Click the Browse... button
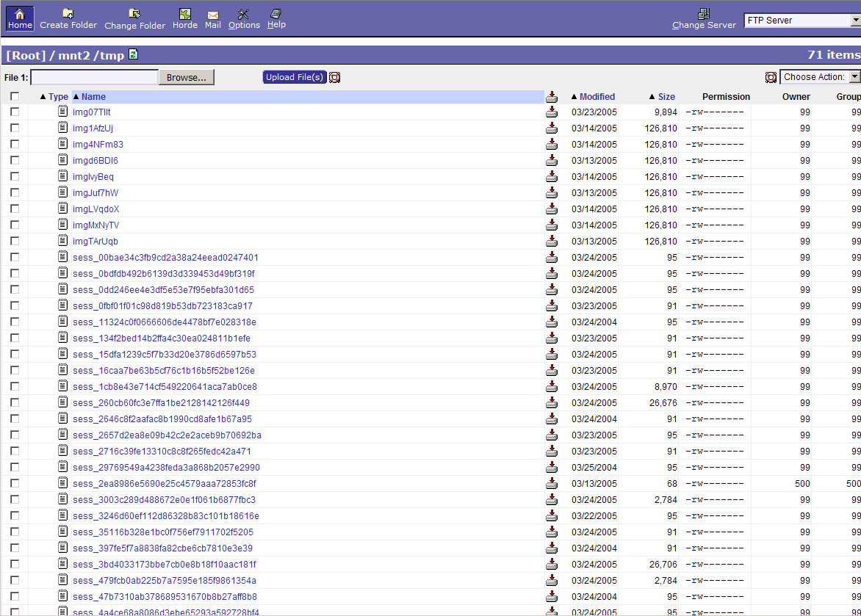861x616 pixels. pos(186,77)
